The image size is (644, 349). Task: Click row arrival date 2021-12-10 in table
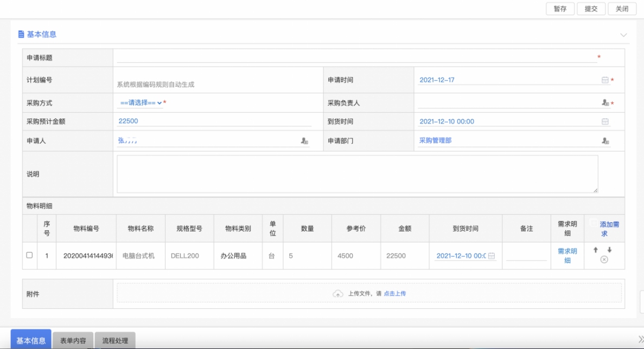[x=461, y=255]
